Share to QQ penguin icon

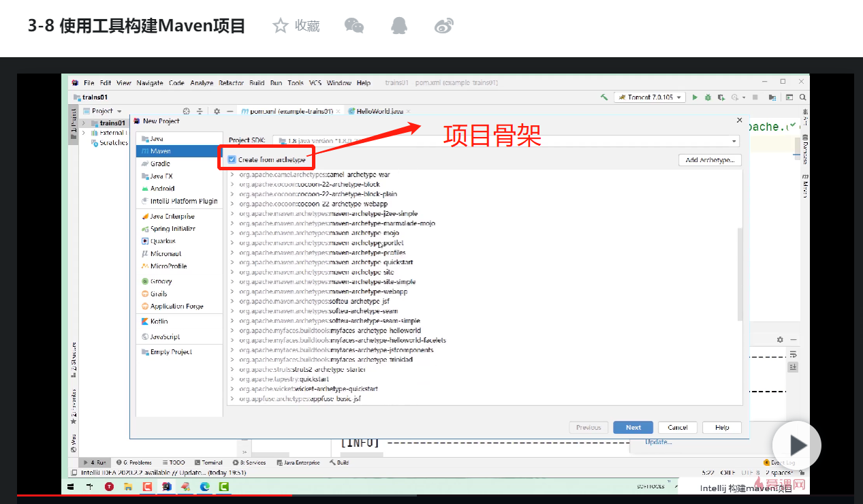[399, 26]
